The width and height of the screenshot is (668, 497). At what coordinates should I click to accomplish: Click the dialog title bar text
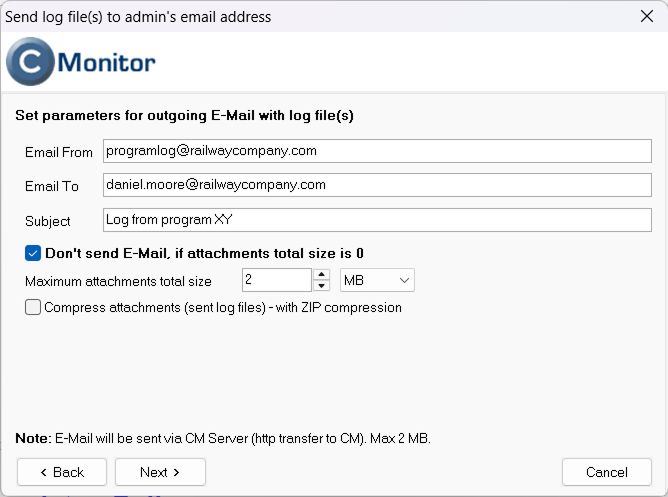click(138, 17)
